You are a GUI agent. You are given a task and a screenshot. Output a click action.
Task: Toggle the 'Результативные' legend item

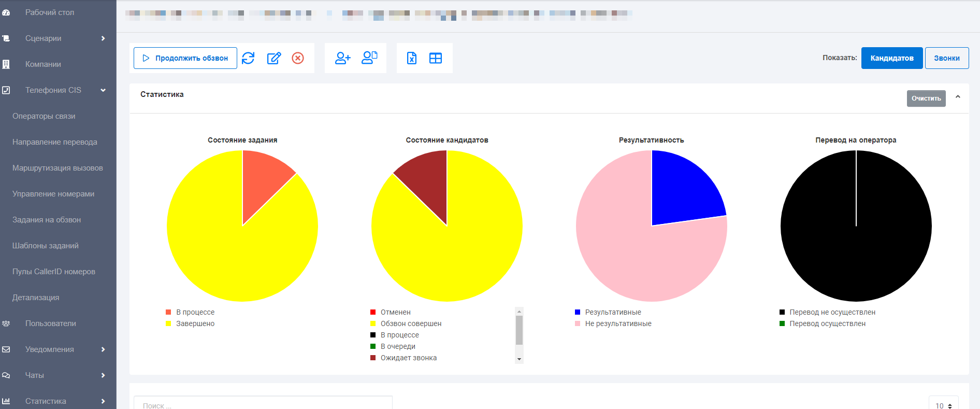click(x=613, y=312)
